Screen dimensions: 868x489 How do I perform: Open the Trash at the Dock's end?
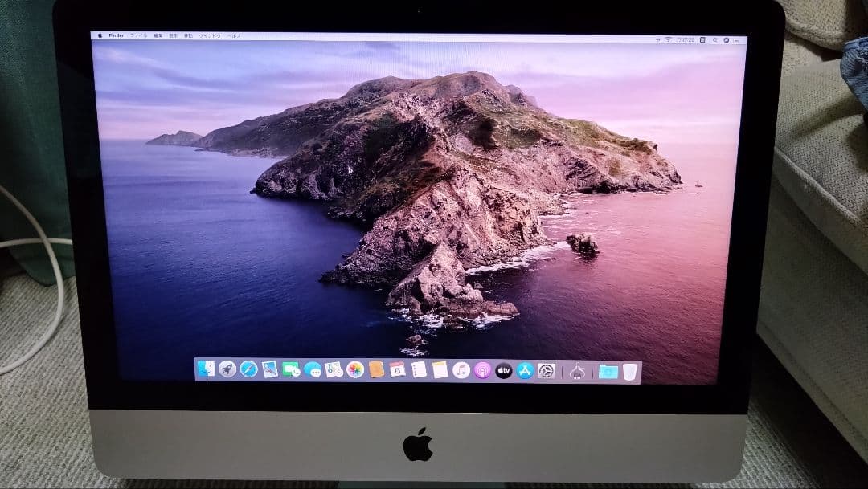pos(628,369)
